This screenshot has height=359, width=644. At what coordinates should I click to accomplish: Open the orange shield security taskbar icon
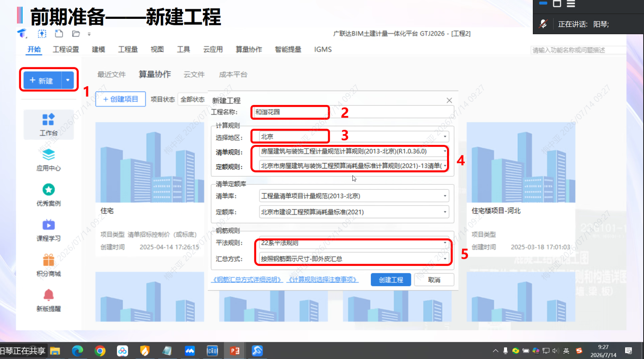[145, 351]
